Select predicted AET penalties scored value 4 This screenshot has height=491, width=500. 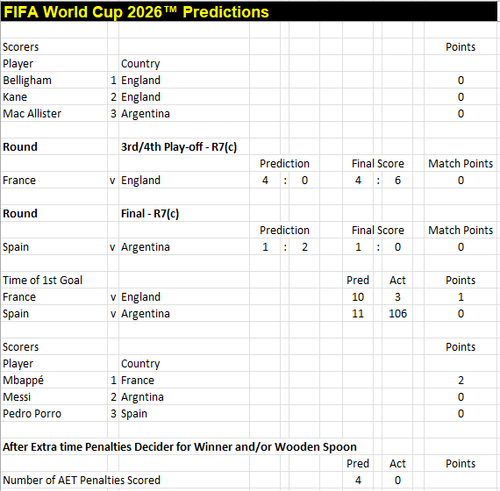click(358, 480)
